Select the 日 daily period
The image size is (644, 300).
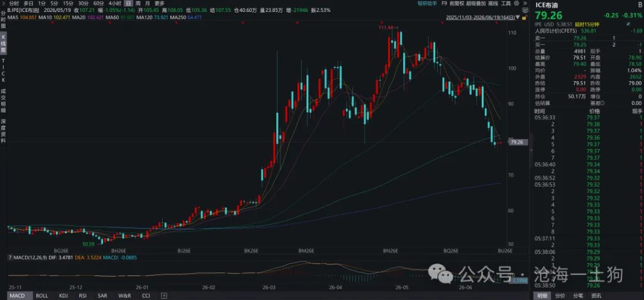[x=128, y=3]
